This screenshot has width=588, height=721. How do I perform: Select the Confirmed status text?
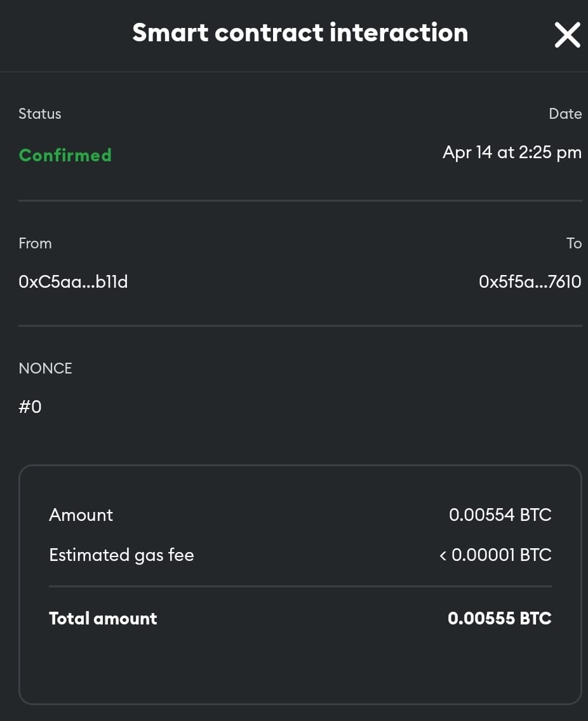point(65,155)
